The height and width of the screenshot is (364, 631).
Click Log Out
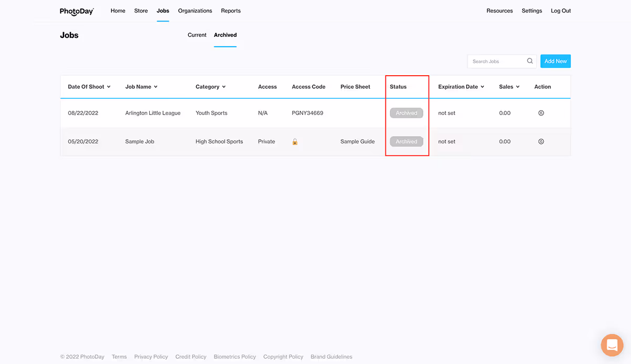(561, 11)
